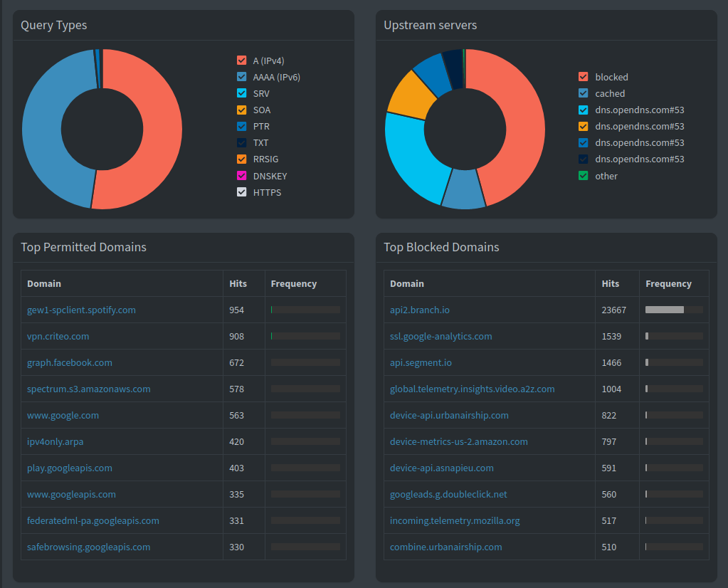This screenshot has width=728, height=588.
Task: Uncheck the HTTPS query type
Action: point(241,191)
